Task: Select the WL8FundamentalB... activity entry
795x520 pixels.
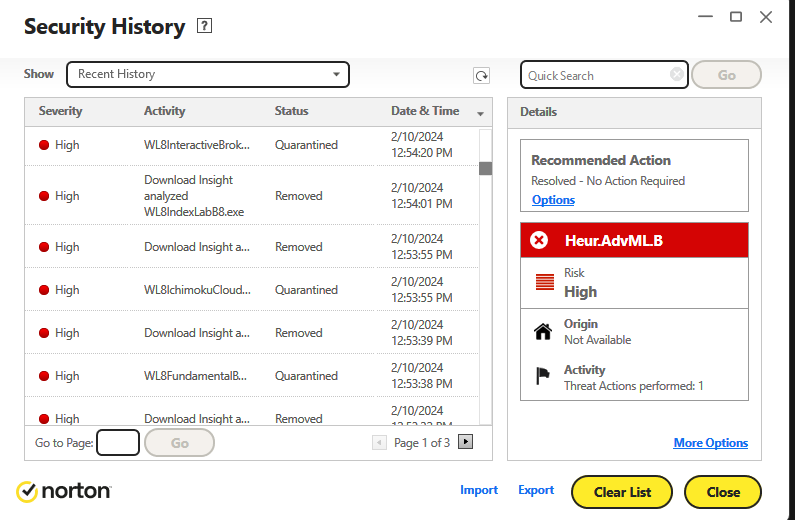Action: coord(195,376)
